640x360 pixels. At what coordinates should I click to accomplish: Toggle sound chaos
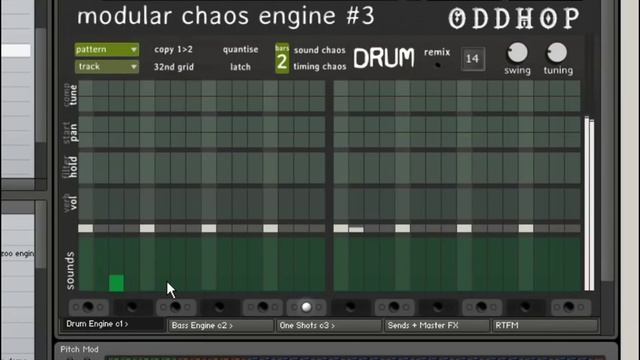[x=320, y=50]
